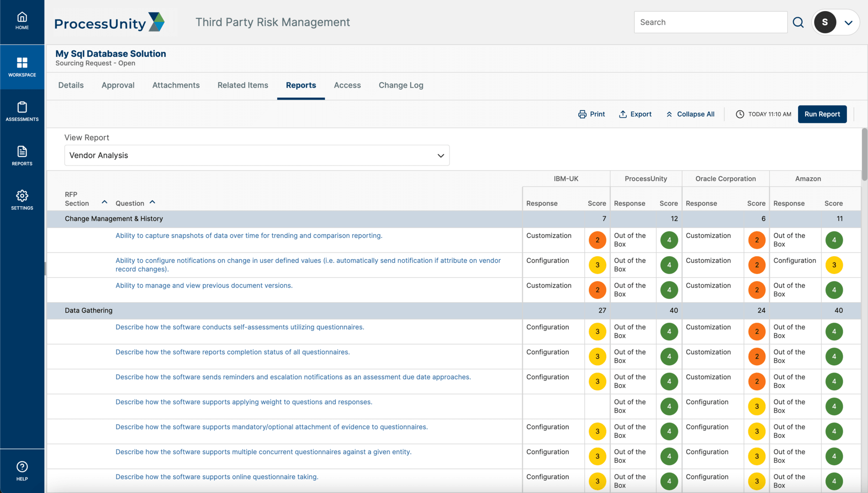Click ProcessUnity score 4 for document versions
Image resolution: width=868 pixels, height=493 pixels.
pos(669,290)
